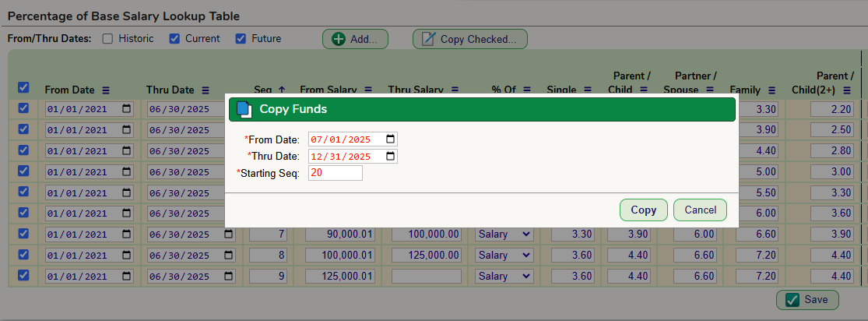868x321 pixels.
Task: Open calendar picker for dialog Thru Date
Action: (390, 157)
